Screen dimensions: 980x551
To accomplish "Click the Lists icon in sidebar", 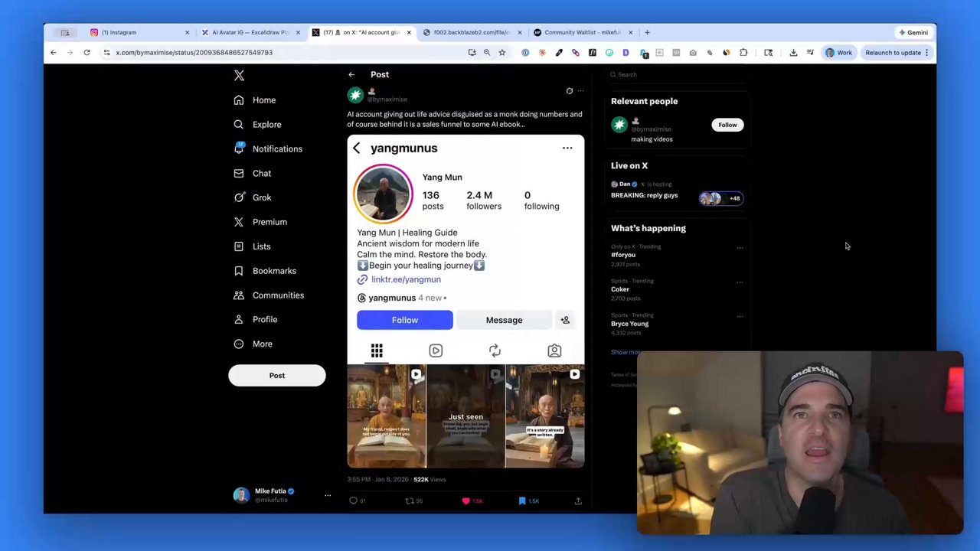I will (239, 246).
